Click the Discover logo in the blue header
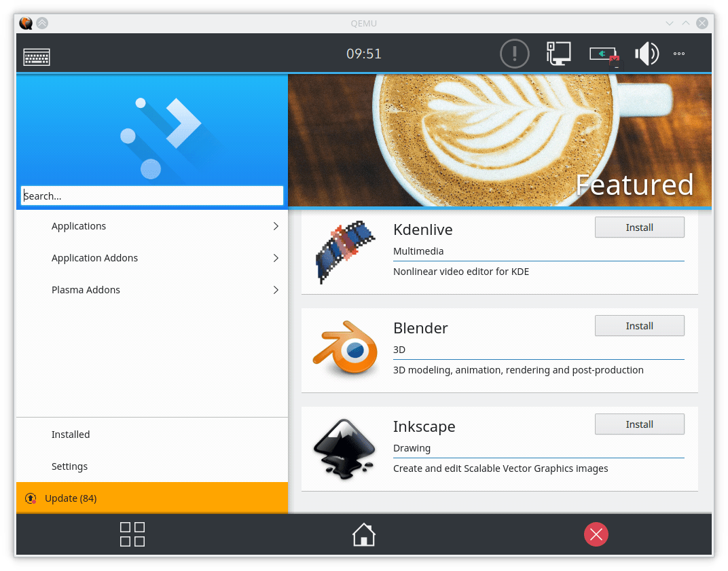 pyautogui.click(x=161, y=138)
